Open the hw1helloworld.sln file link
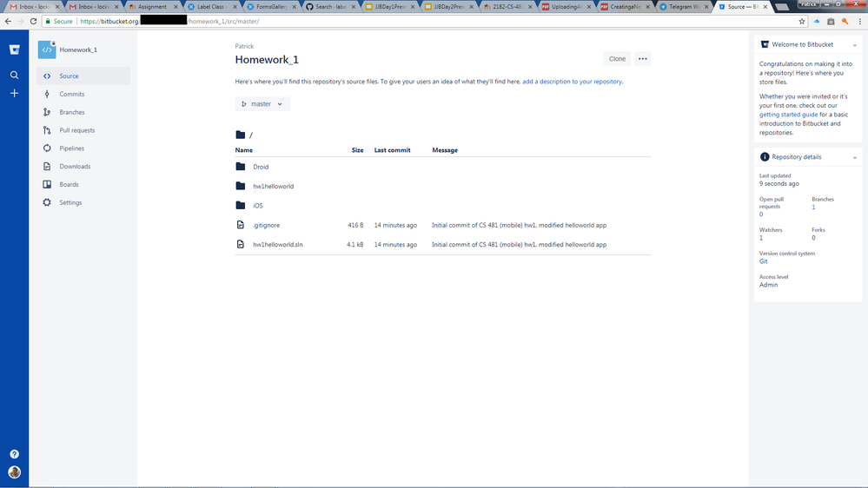 click(x=278, y=245)
